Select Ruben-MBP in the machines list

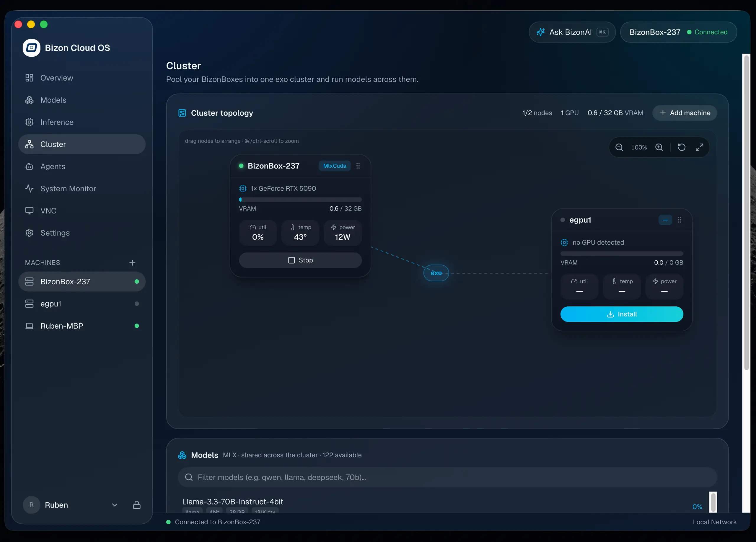click(82, 326)
